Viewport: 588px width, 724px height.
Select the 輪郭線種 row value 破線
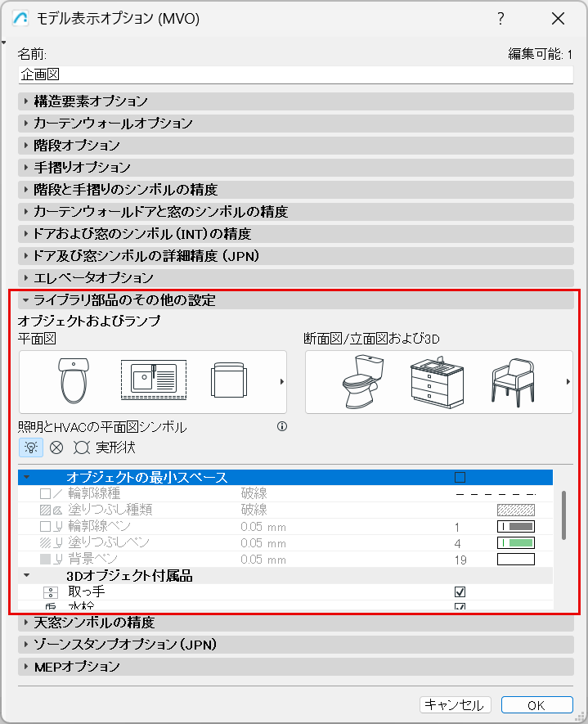(x=254, y=493)
